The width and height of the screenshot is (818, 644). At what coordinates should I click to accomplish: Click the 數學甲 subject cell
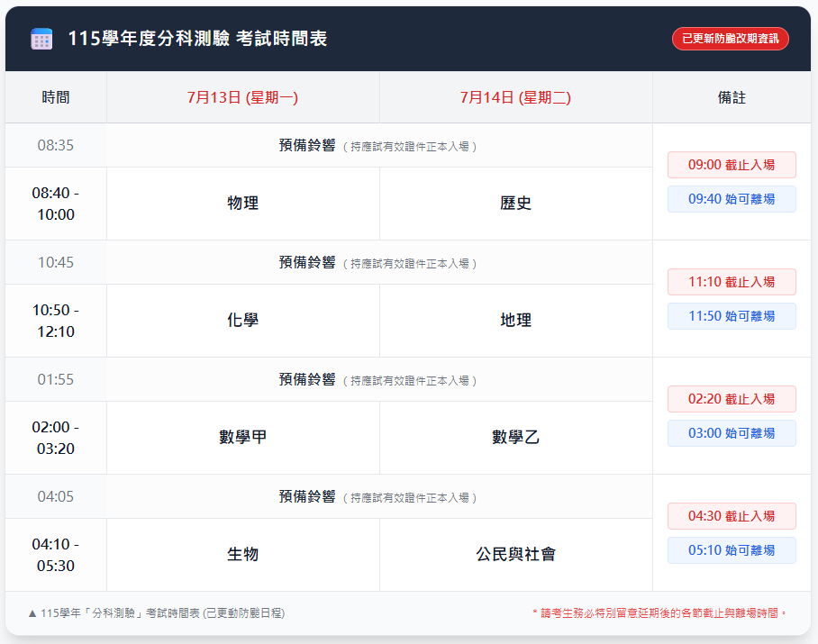[243, 438]
